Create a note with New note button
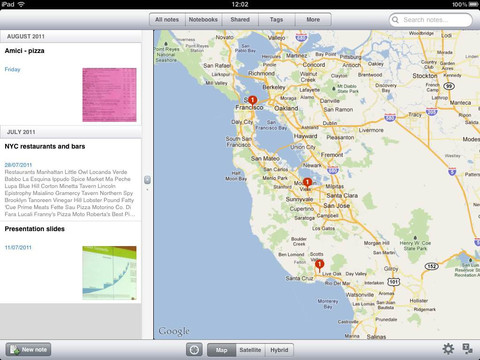Image resolution: width=480 pixels, height=360 pixels. pos(28,350)
